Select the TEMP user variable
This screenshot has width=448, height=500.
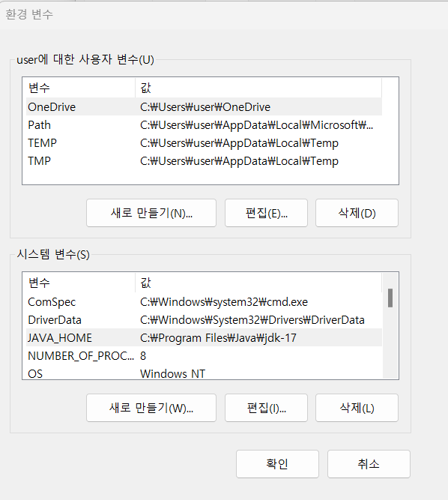204,143
